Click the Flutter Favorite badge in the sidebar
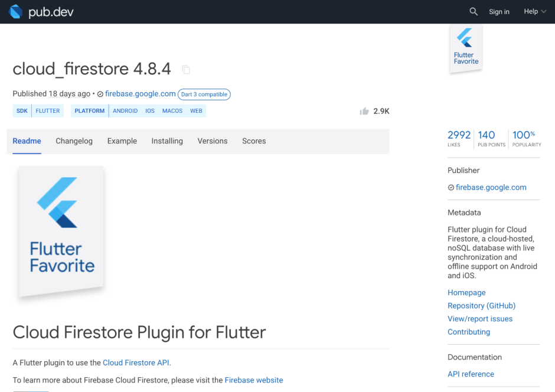The width and height of the screenshot is (555, 392). [465, 48]
